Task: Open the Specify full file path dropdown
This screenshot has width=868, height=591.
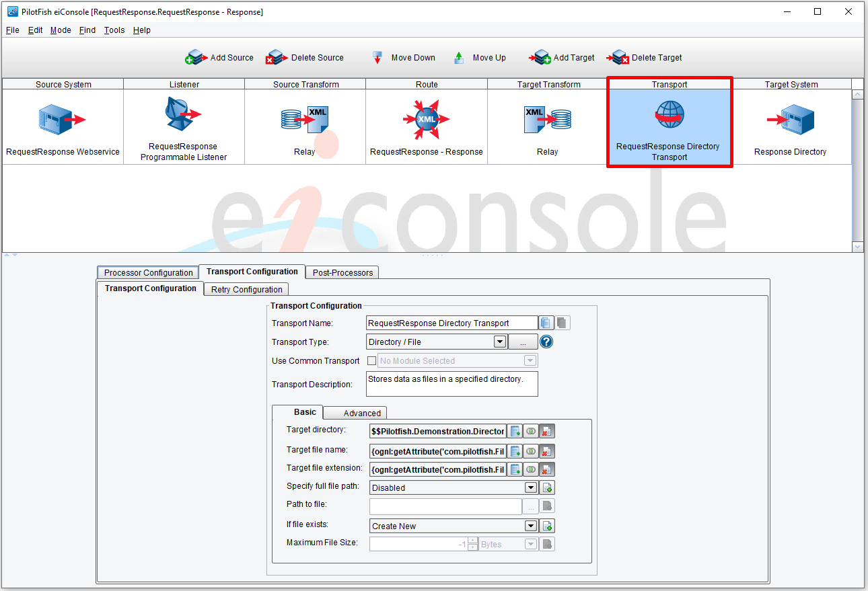Action: point(530,487)
